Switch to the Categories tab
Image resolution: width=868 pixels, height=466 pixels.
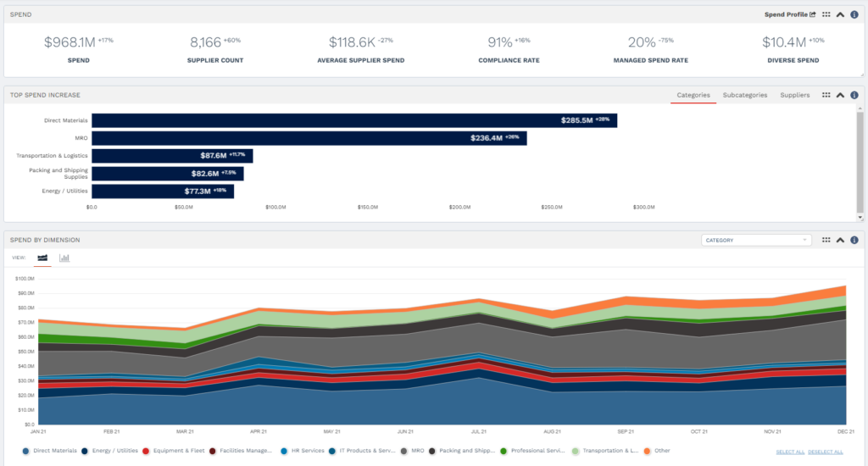coord(693,95)
